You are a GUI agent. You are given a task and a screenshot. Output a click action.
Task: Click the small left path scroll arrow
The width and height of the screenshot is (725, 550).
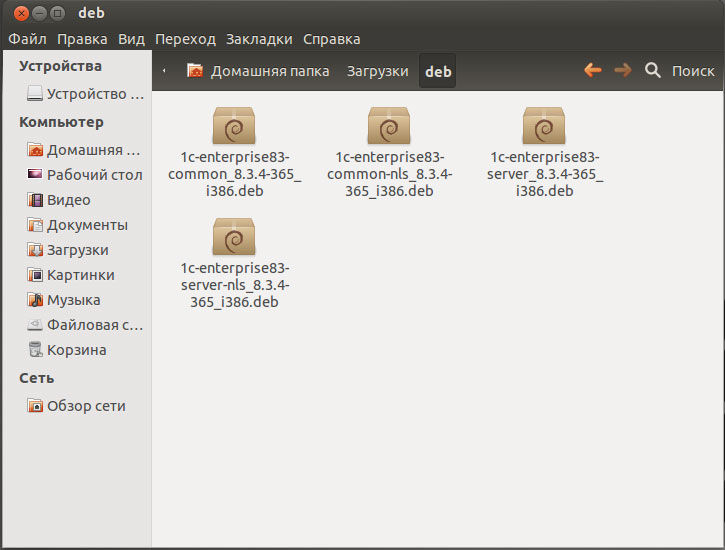point(164,71)
